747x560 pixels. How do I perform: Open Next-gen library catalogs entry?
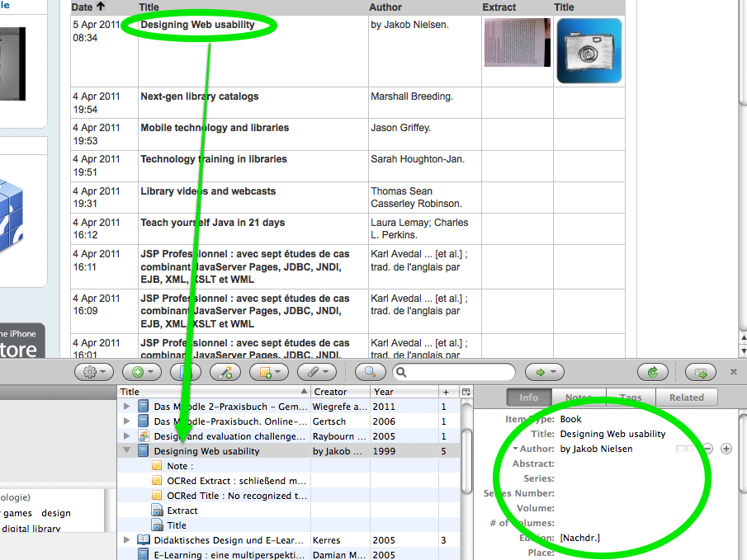point(199,96)
